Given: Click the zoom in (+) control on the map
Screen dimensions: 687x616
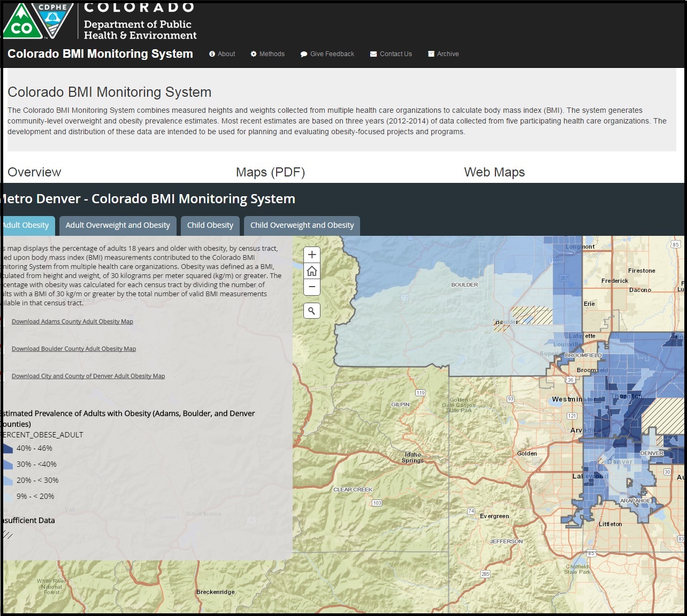Looking at the screenshot, I should click(311, 255).
